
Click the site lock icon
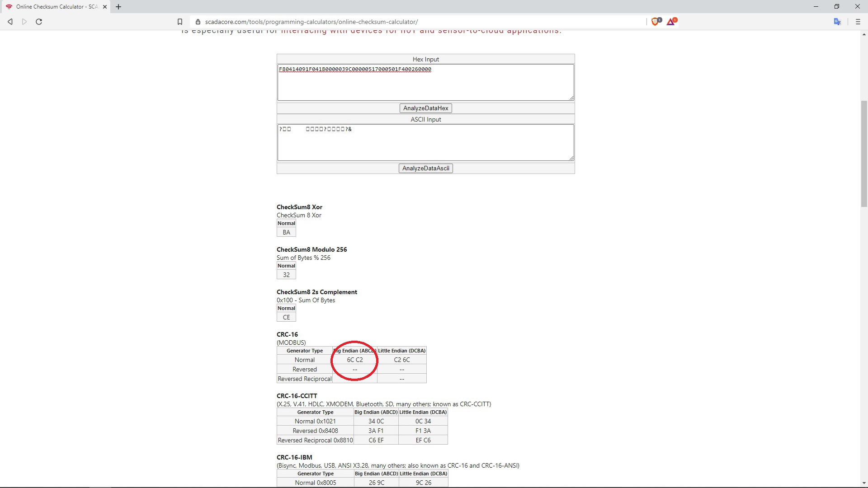pyautogui.click(x=198, y=22)
